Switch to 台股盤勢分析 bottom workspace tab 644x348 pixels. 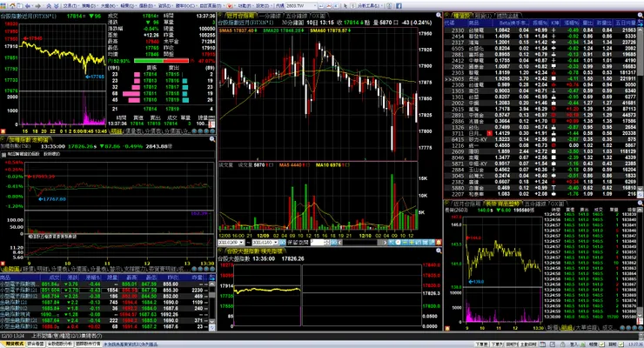click(59, 344)
